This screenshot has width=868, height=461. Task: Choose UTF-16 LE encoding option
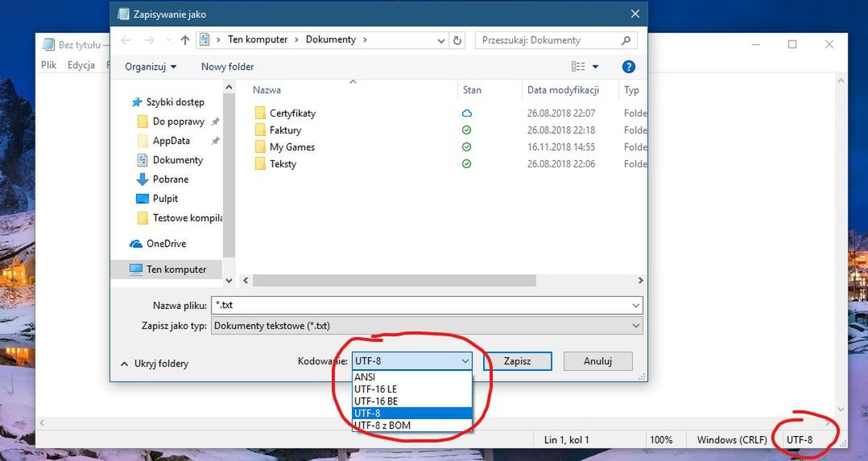[412, 389]
